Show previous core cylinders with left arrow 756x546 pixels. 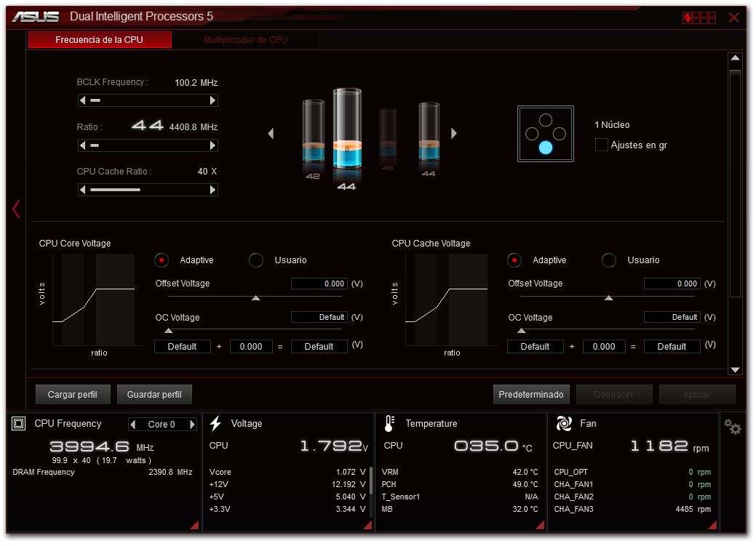[271, 133]
